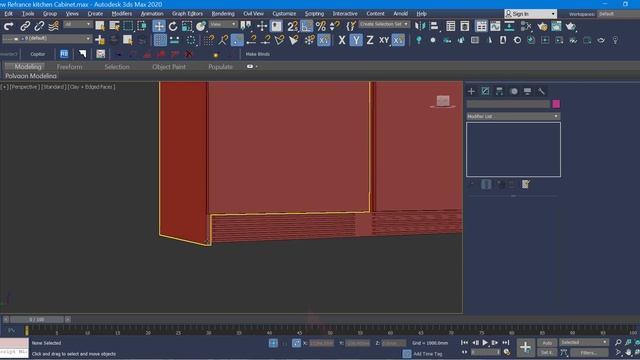Select the Link tool (first chain icon)

pyautogui.click(x=25, y=27)
